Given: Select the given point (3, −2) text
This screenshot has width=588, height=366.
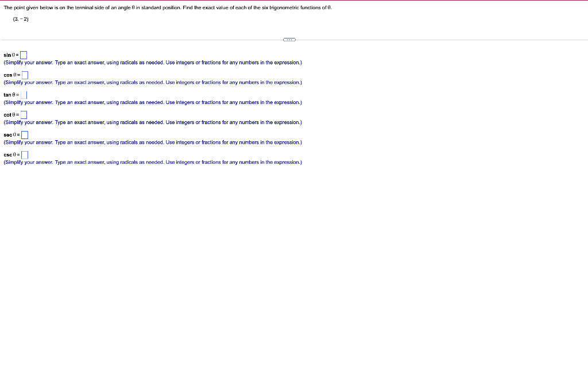Looking at the screenshot, I should pos(21,19).
